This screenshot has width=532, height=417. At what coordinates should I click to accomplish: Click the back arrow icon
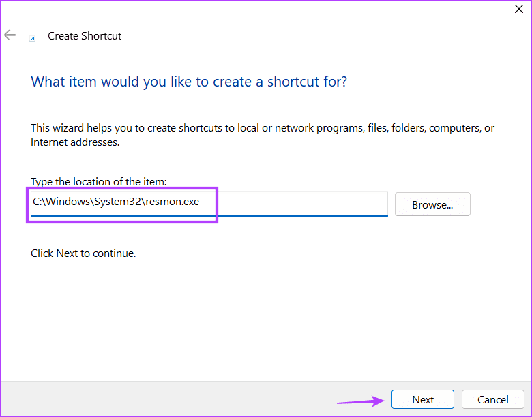tap(10, 35)
